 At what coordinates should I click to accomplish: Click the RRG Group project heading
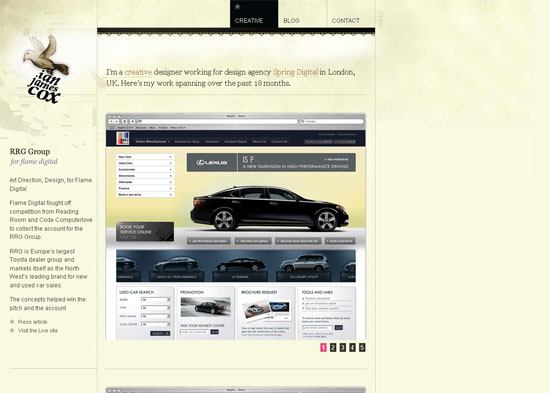[30, 152]
